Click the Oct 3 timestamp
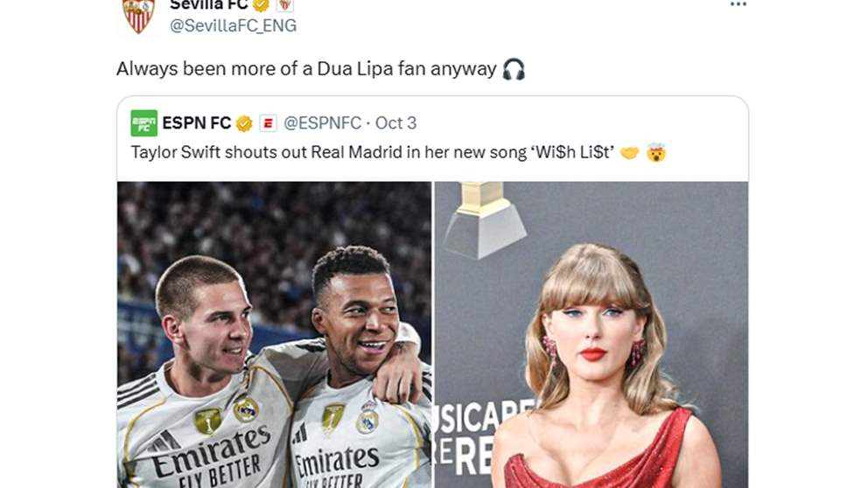 [x=395, y=122]
